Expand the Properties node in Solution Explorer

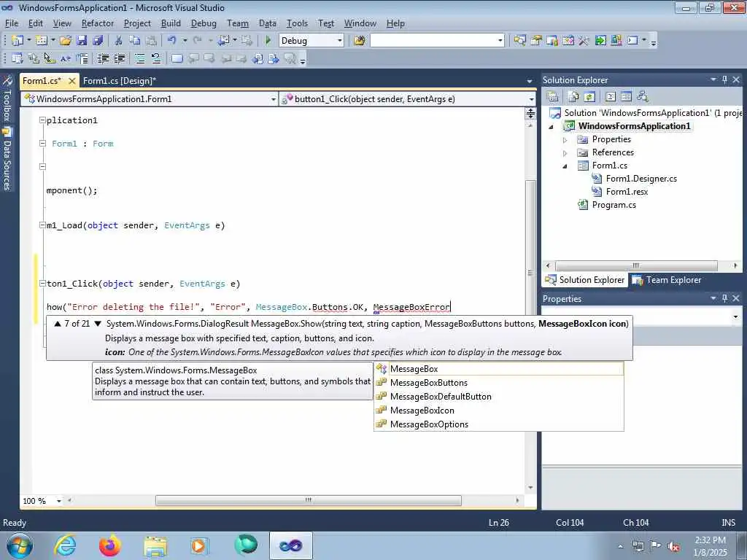565,140
